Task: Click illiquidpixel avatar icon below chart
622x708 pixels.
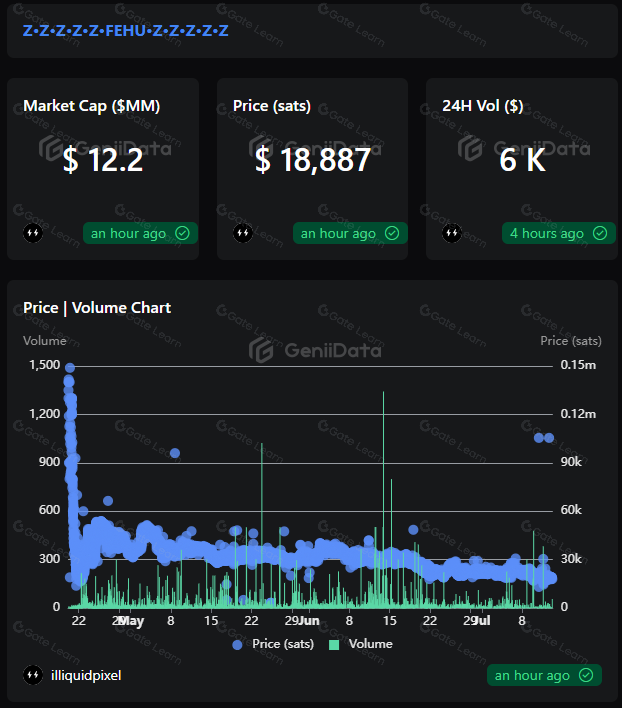Action: [33, 675]
